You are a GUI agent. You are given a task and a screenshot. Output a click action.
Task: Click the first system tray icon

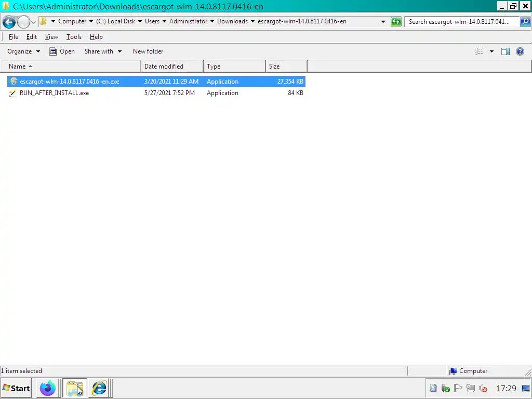(x=433, y=388)
